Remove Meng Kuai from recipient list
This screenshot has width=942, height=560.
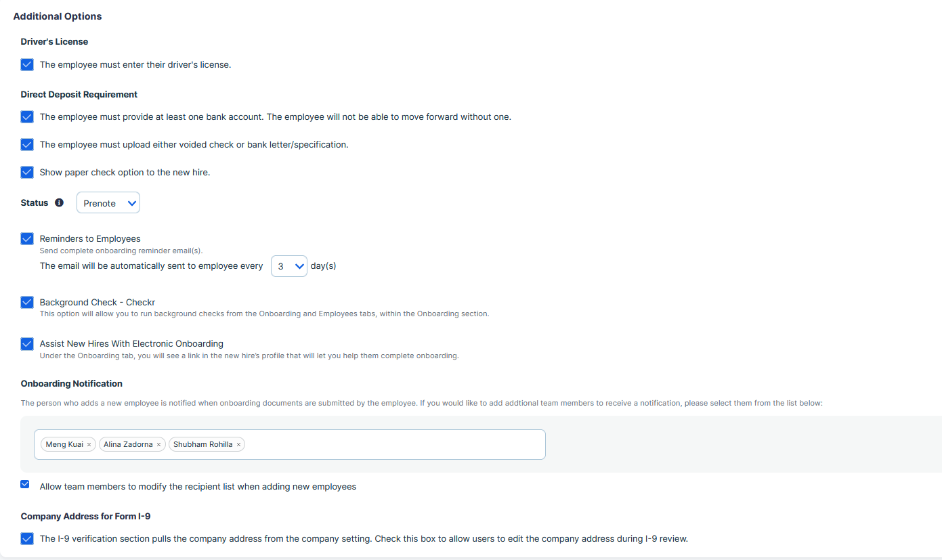89,445
